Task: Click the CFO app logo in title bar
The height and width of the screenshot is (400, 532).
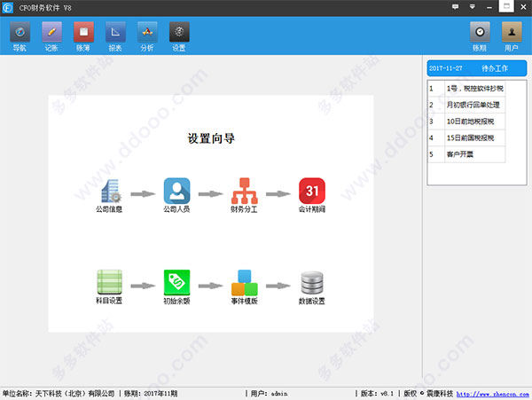Action: click(x=7, y=8)
